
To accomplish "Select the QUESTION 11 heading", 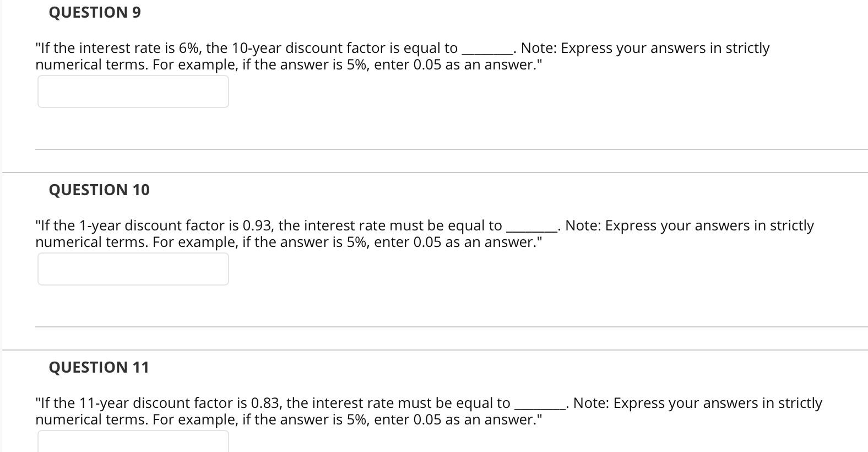I will [x=99, y=367].
